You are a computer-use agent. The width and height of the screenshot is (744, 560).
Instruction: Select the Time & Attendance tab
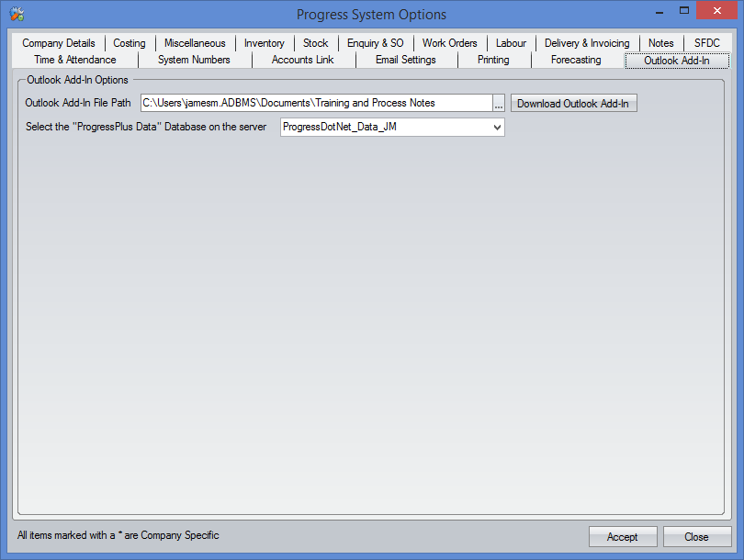[x=75, y=60]
